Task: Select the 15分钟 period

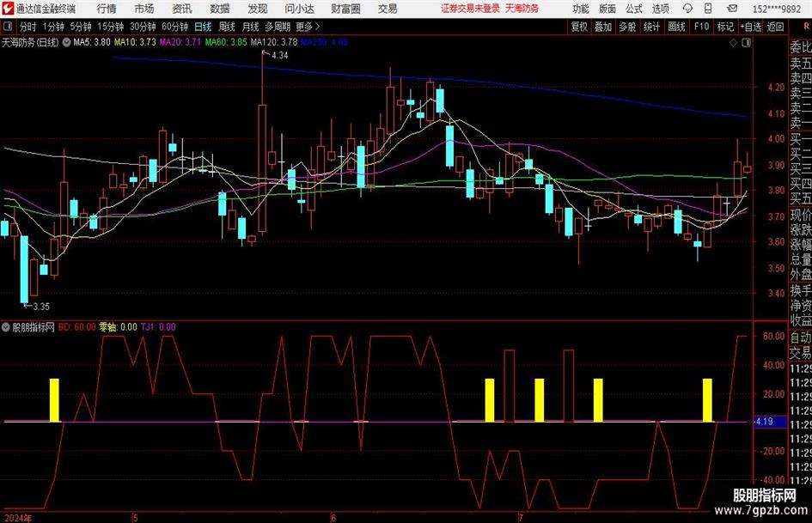Action: click(x=111, y=27)
